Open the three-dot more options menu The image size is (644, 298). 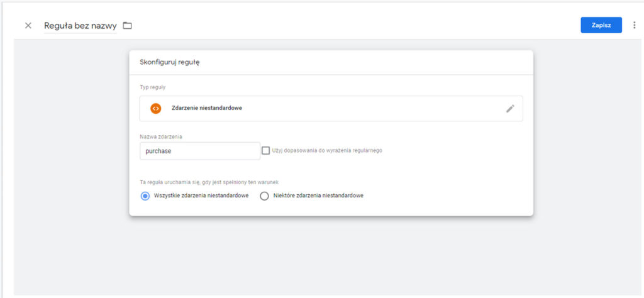[x=635, y=25]
